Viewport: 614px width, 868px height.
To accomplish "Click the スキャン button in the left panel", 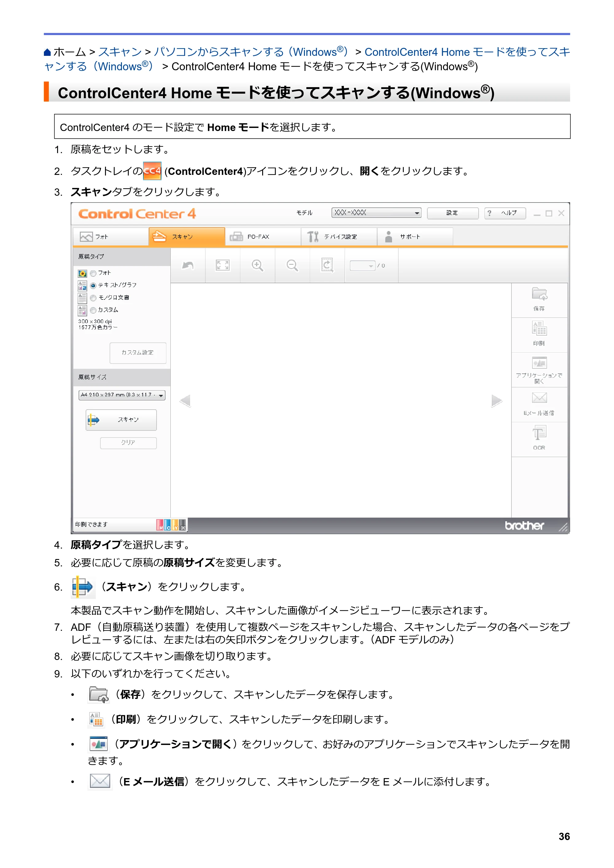I will pyautogui.click(x=121, y=420).
